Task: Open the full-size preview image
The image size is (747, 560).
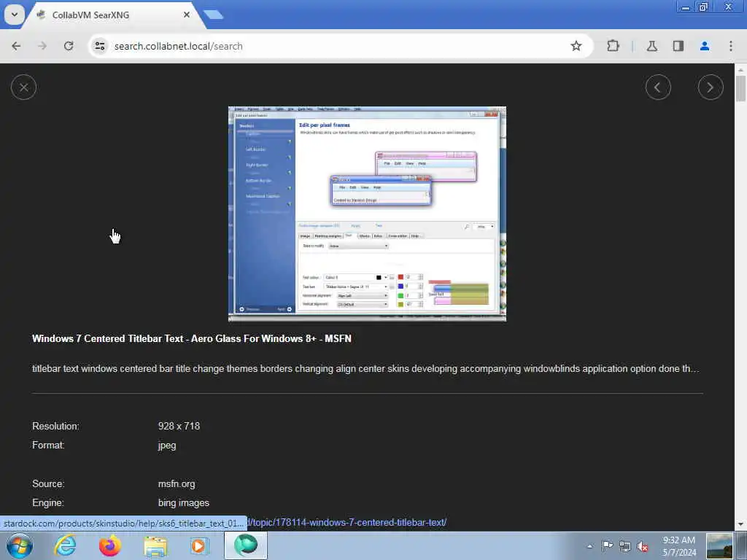Action: point(367,214)
